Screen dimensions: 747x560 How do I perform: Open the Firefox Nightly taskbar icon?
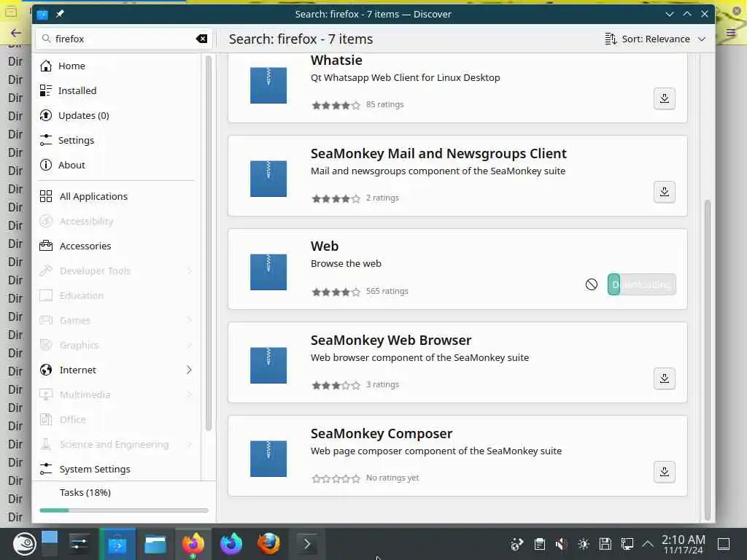[x=231, y=544]
